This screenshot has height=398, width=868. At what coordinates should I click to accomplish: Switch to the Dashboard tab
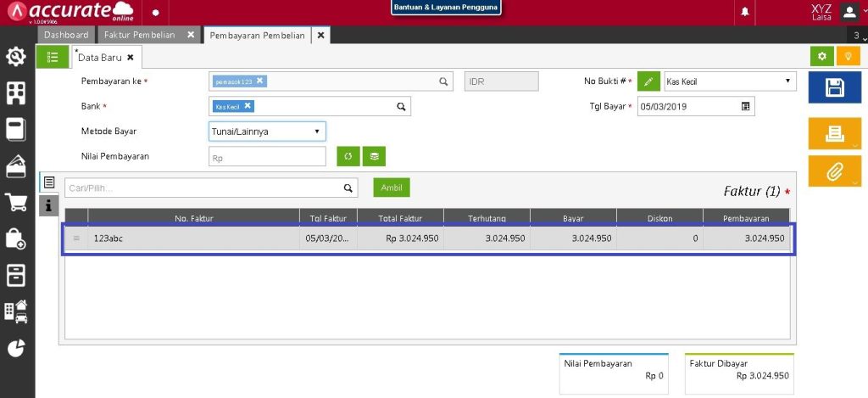66,35
